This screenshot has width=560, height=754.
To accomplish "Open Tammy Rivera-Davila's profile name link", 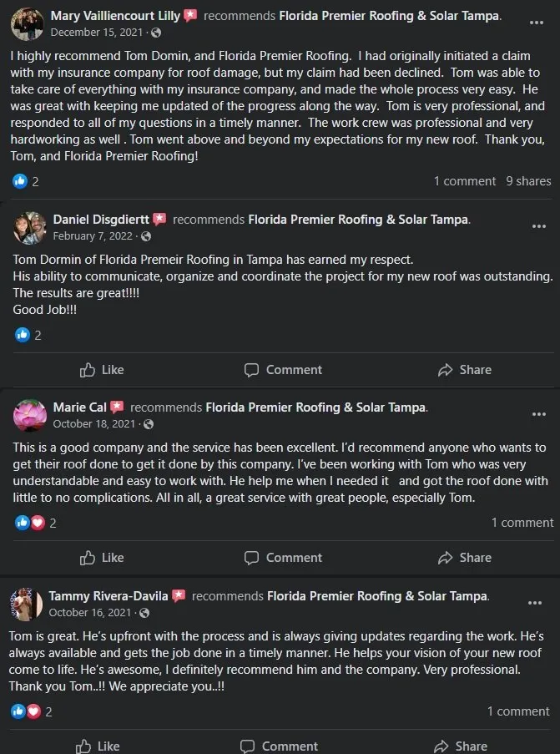I will (x=108, y=596).
